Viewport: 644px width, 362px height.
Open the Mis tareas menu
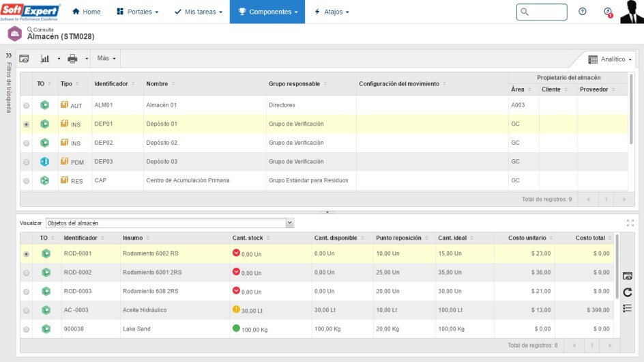[x=197, y=12]
